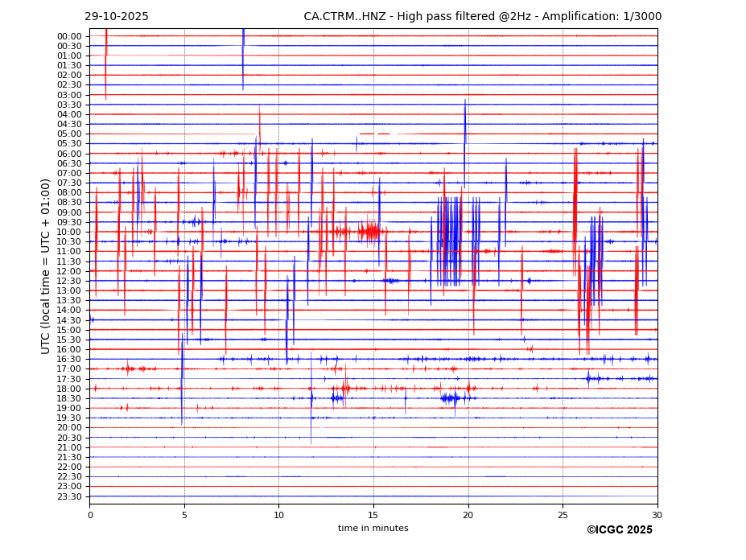The width and height of the screenshot is (746, 560).
Task: Click the red burst on the 10:00 trace
Action: (369, 232)
